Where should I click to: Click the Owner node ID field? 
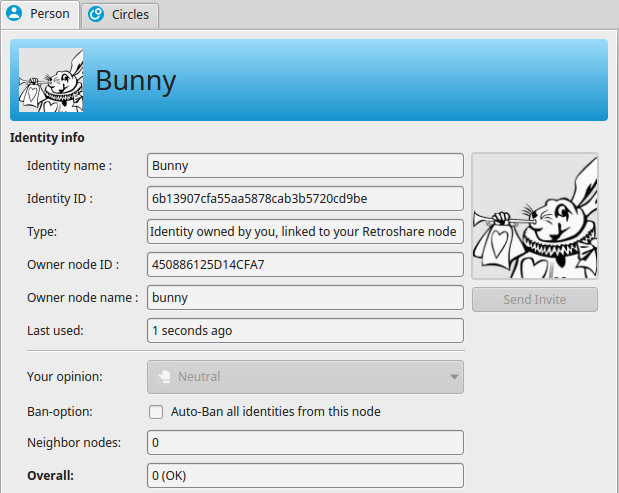pyautogui.click(x=305, y=264)
